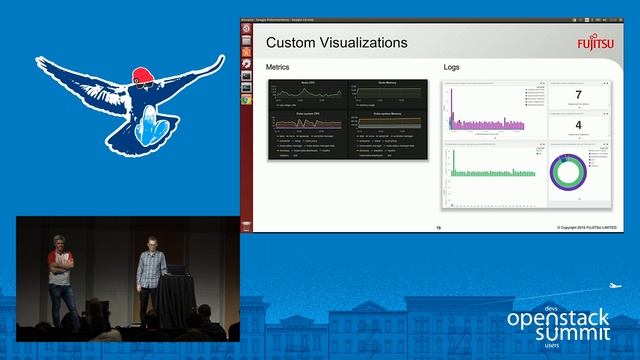Click the Fujitsu logo on the slide
This screenshot has height=360, width=640.
[595, 42]
